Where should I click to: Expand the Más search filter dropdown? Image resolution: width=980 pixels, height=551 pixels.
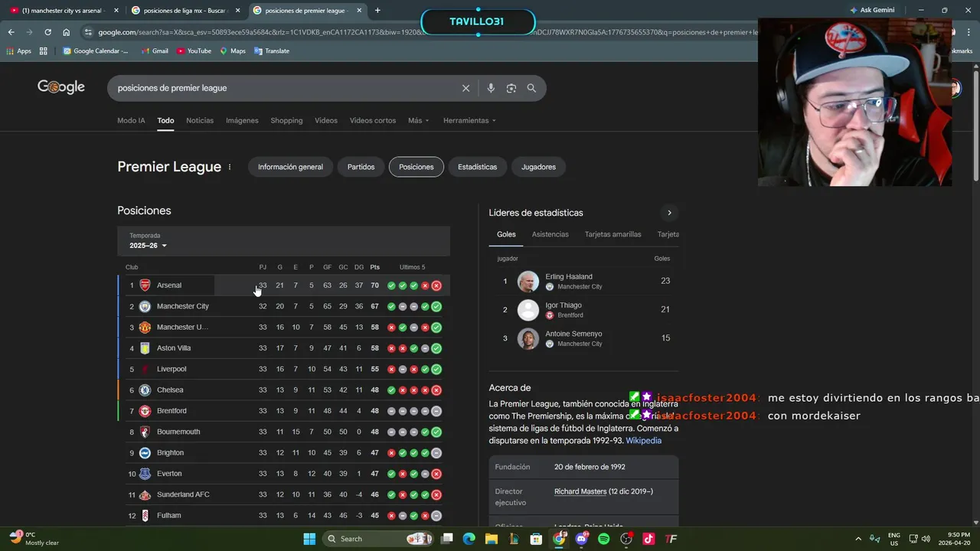click(x=418, y=120)
